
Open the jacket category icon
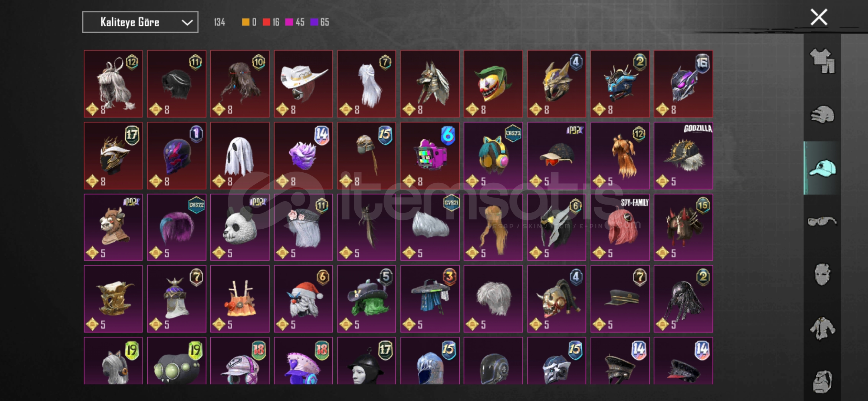(x=822, y=328)
